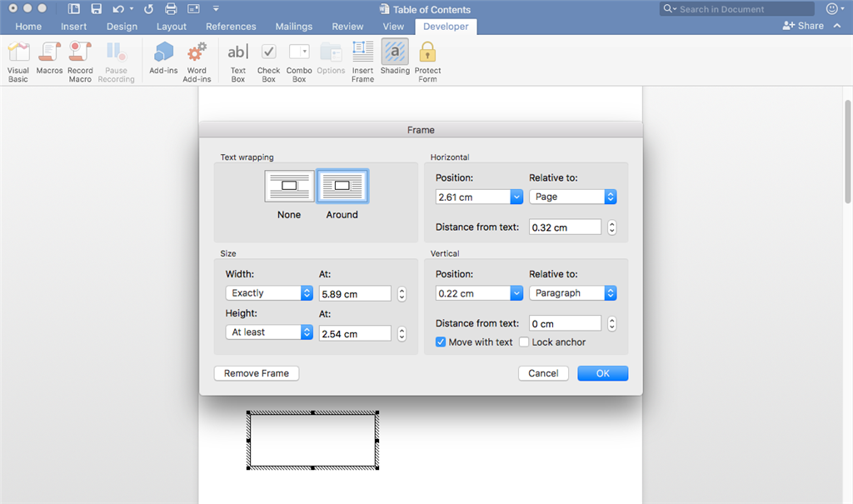Click the document vertical scrollbar
853x504 pixels.
click(x=847, y=152)
